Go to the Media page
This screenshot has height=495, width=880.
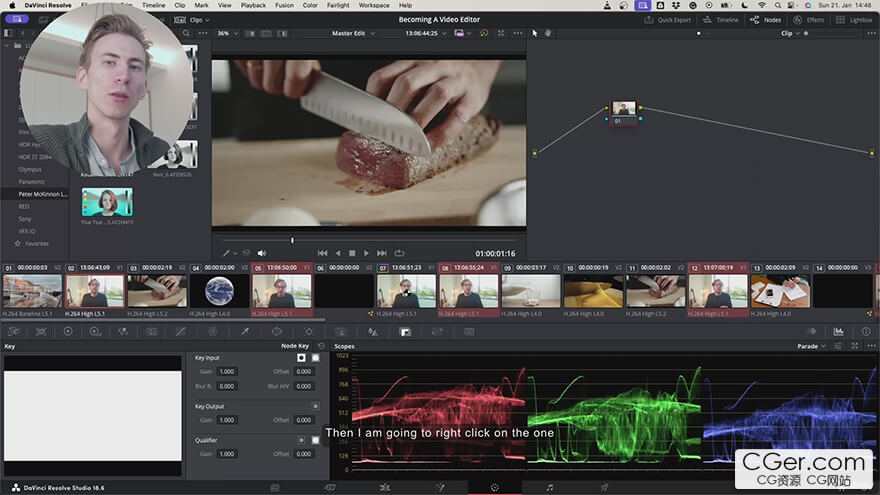(275, 488)
